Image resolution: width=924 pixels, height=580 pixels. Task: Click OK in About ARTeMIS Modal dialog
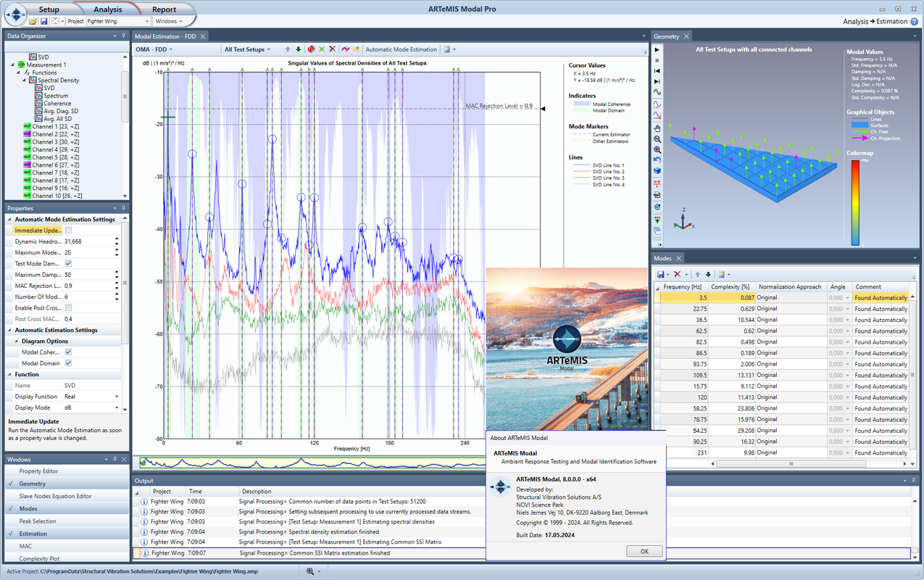point(644,552)
